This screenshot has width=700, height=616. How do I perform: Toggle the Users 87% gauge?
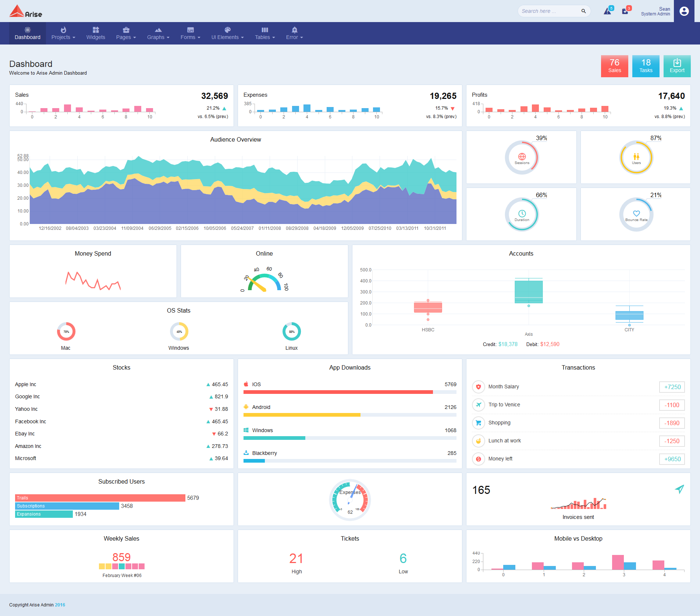coord(636,157)
